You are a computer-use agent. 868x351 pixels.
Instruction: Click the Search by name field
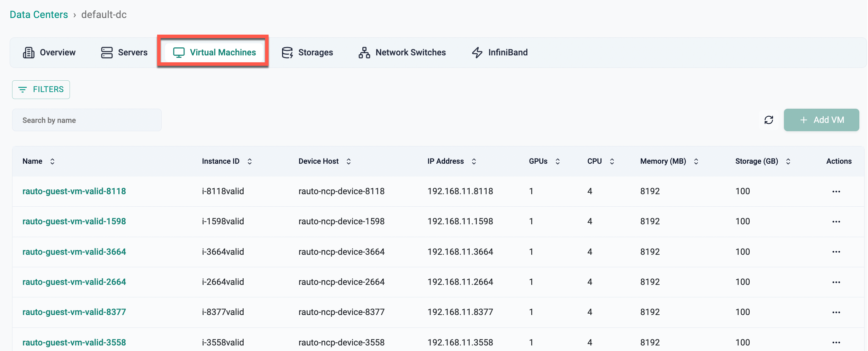[x=87, y=120]
